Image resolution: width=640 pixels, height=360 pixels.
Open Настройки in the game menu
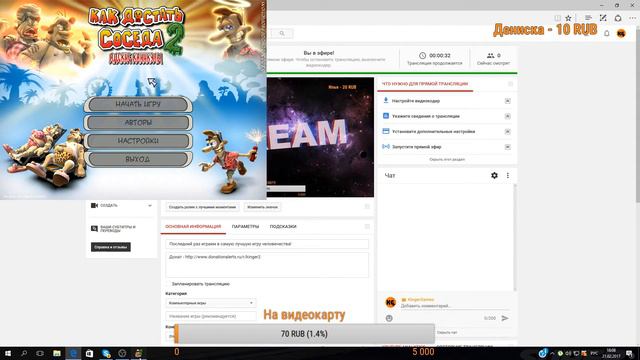pyautogui.click(x=138, y=141)
